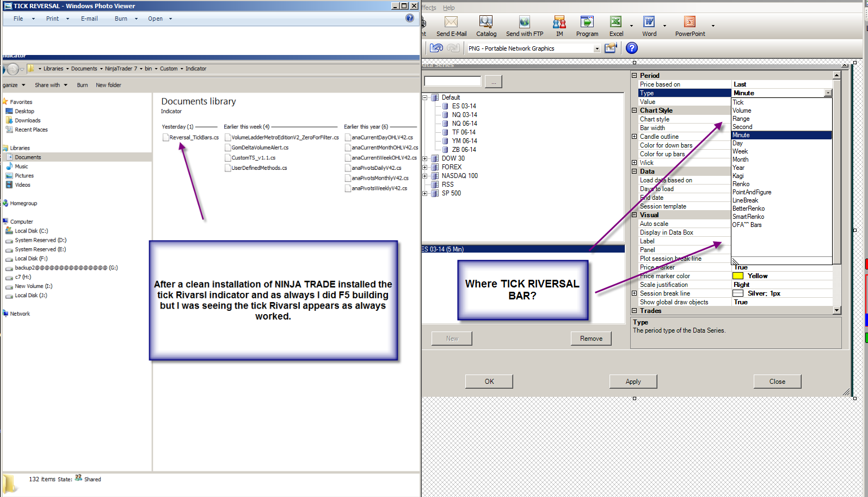Expand the DOW 30 tree node
The width and height of the screenshot is (868, 497).
(425, 158)
